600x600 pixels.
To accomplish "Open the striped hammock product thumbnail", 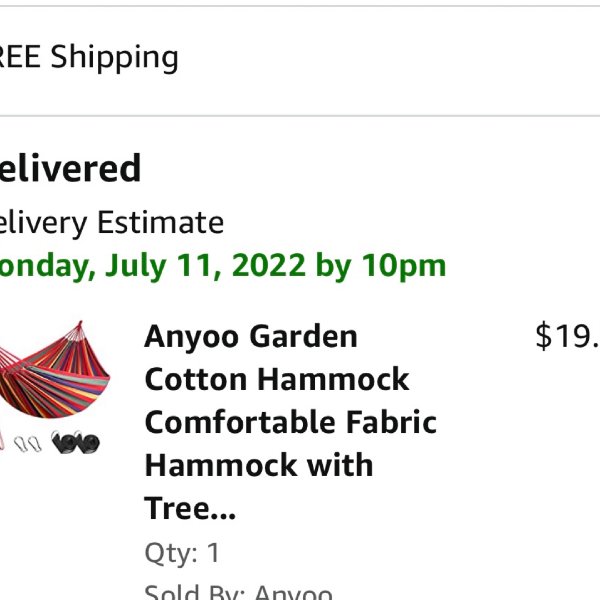I will tap(54, 386).
